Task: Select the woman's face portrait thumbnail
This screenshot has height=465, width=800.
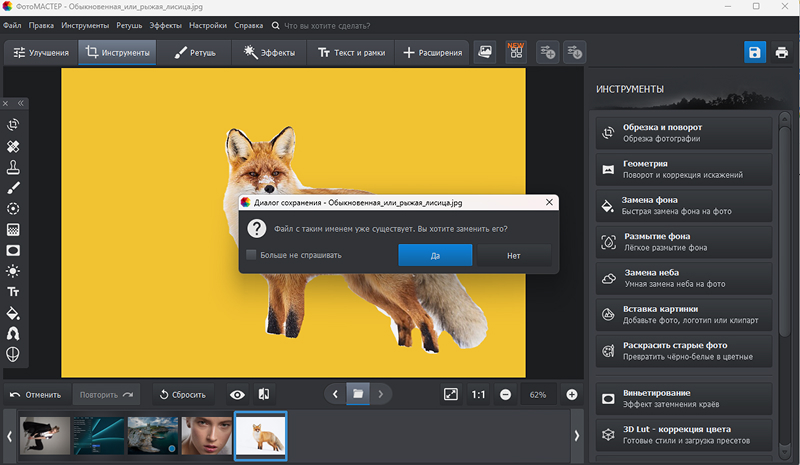Action: point(206,435)
